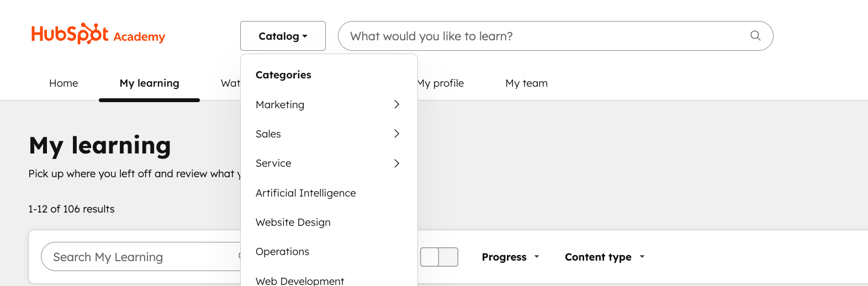This screenshot has width=868, height=286.
Task: Expand the Marketing category chevron arrow
Action: coord(396,104)
